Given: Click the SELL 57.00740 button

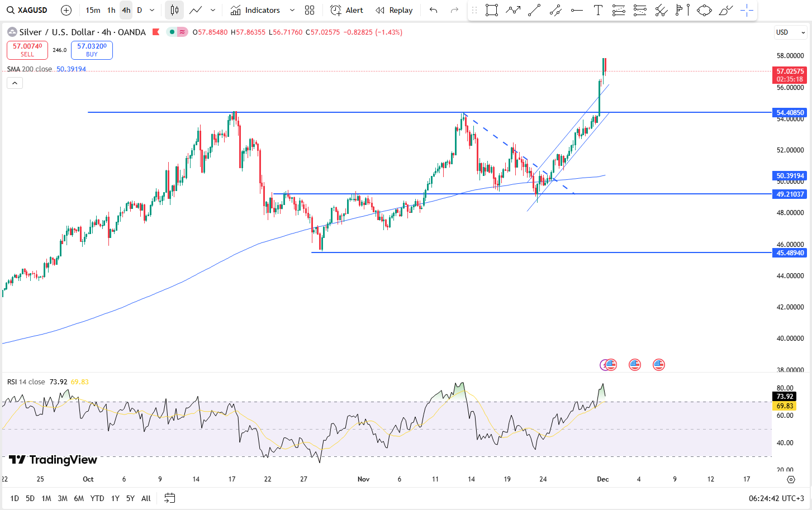Looking at the screenshot, I should click(27, 50).
